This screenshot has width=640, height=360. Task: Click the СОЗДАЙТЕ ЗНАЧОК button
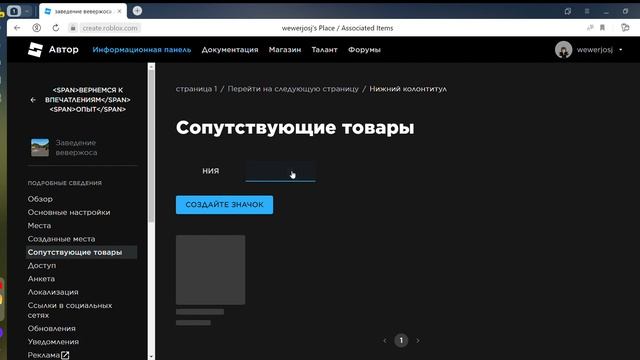(x=224, y=205)
